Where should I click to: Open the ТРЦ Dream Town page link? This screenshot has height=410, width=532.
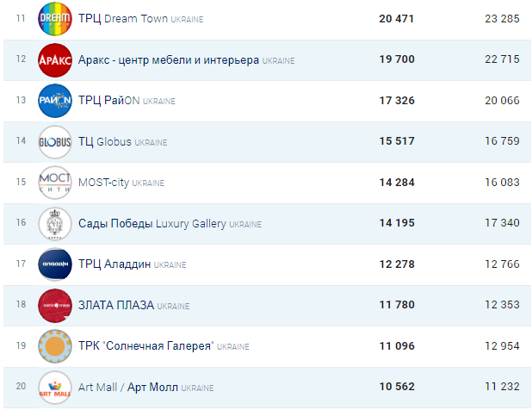[x=123, y=19]
